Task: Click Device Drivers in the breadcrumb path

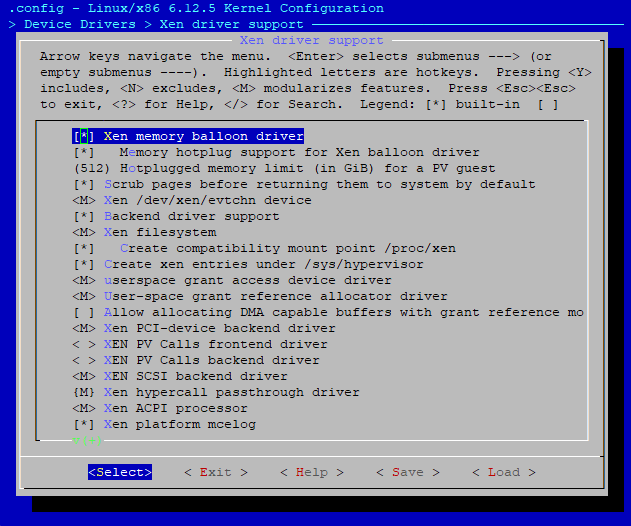Action: point(80,24)
